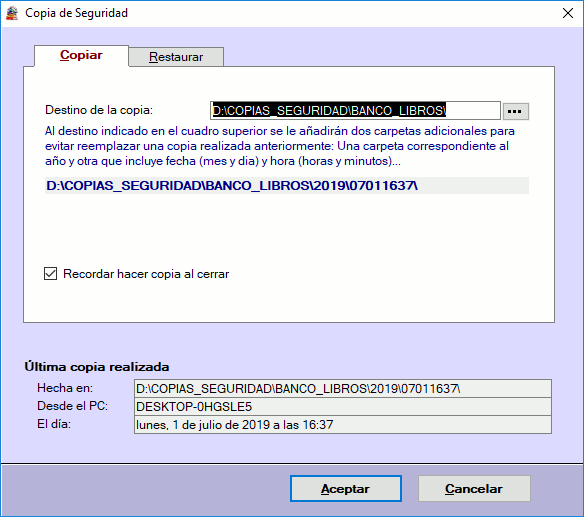This screenshot has width=584, height=517.
Task: Select the Hecha en path field
Action: point(343,388)
